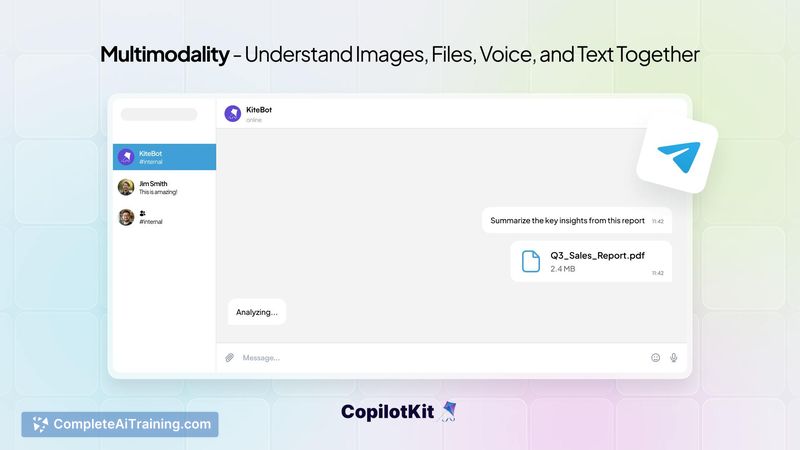Click the KiteBot name in header

259,110
